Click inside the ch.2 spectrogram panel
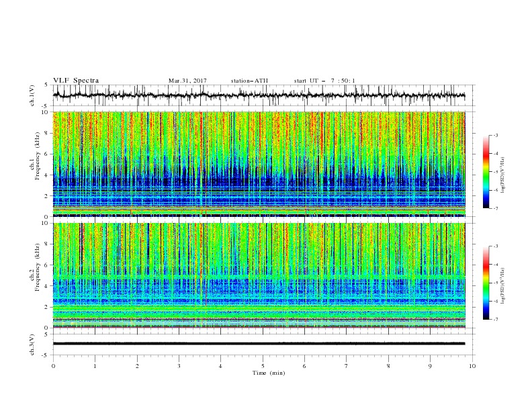This screenshot has width=532, height=411. pos(259,275)
